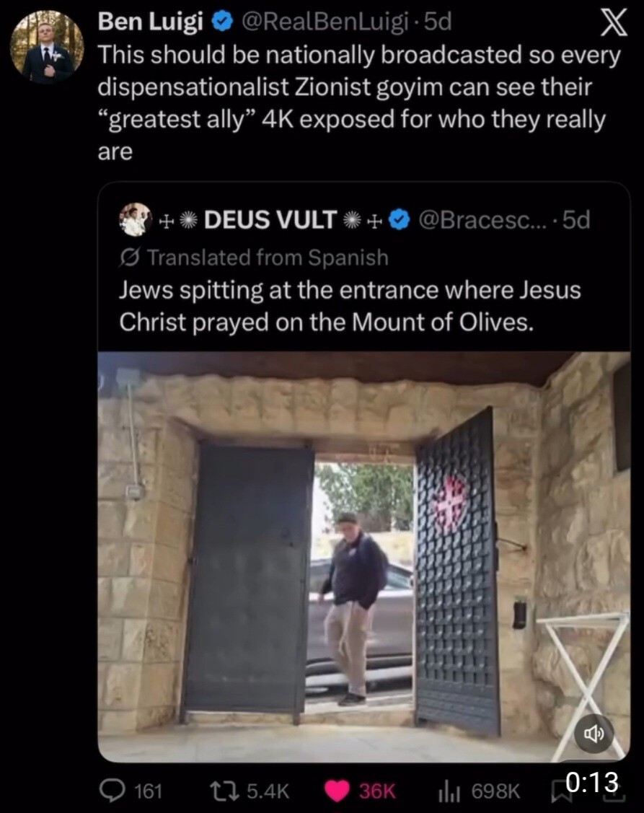The height and width of the screenshot is (813, 644).
Task: Open the quoted post text about Mount of Olives
Action: (350, 306)
